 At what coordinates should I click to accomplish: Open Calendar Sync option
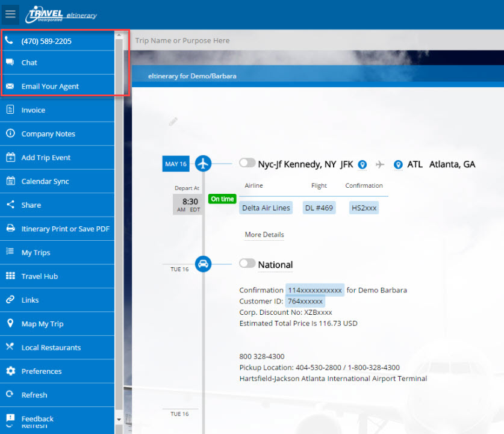click(x=57, y=182)
